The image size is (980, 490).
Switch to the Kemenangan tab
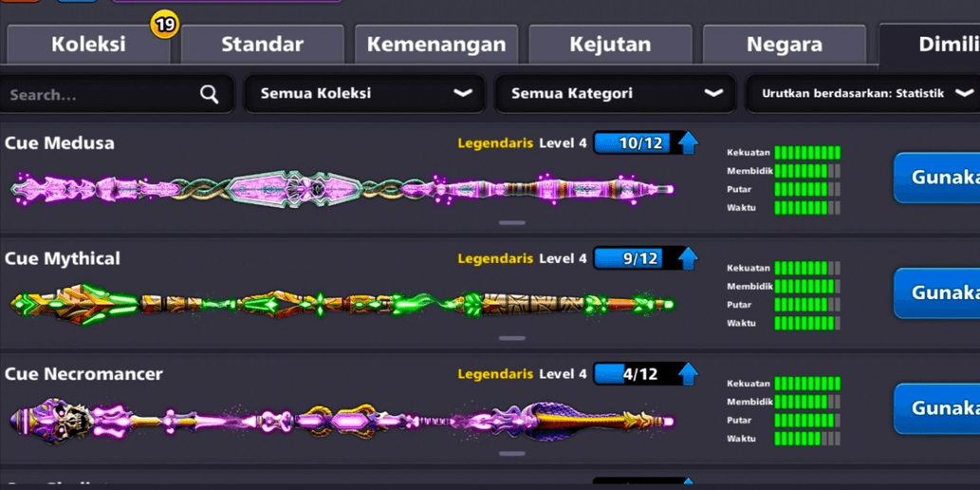coord(436,45)
